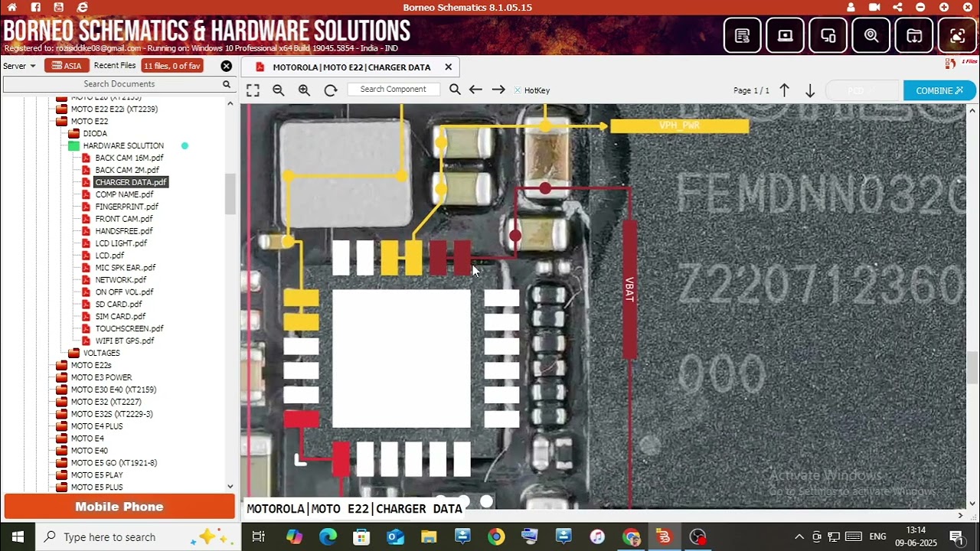Image resolution: width=980 pixels, height=551 pixels.
Task: Click the COMBINE button
Action: click(939, 90)
